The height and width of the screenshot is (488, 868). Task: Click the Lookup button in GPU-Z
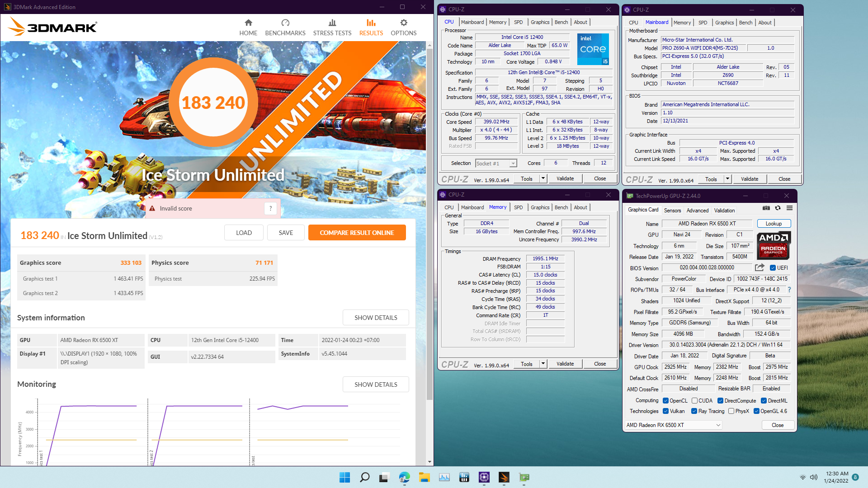pyautogui.click(x=774, y=224)
